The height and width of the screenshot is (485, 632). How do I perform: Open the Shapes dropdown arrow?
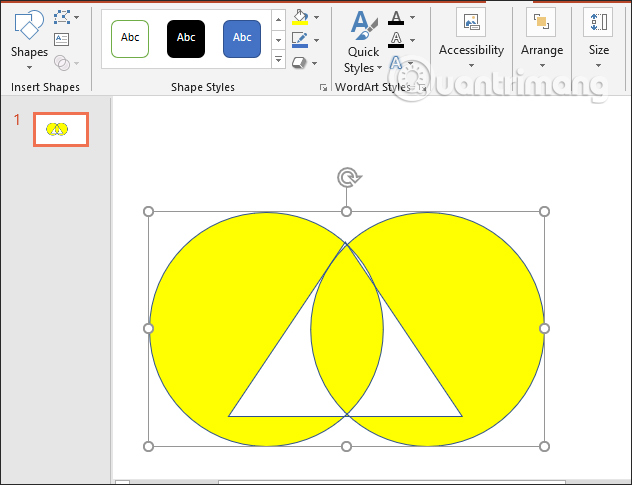[x=29, y=67]
